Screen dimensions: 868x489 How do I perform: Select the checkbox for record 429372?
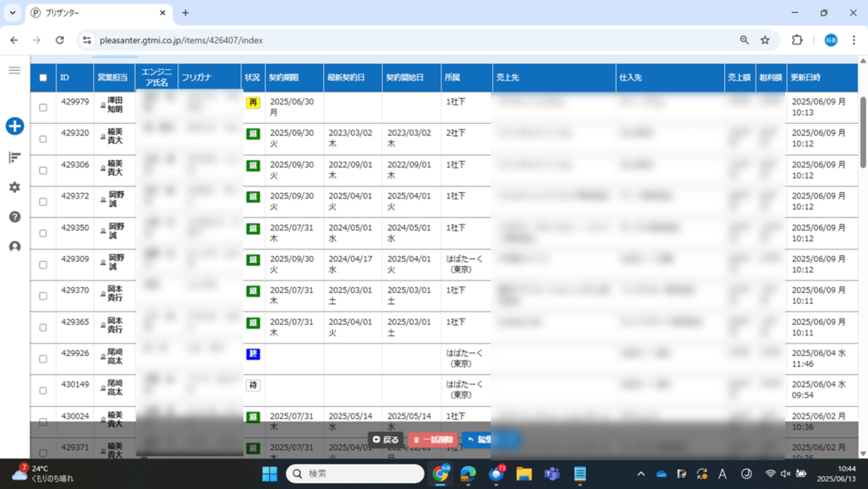[x=43, y=202]
